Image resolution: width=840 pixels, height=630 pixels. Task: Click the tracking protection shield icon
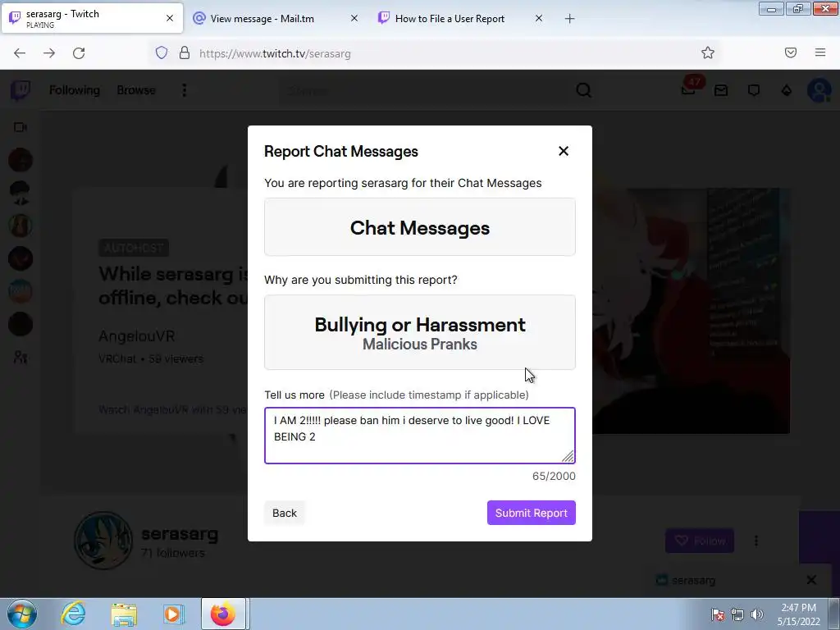coord(162,52)
